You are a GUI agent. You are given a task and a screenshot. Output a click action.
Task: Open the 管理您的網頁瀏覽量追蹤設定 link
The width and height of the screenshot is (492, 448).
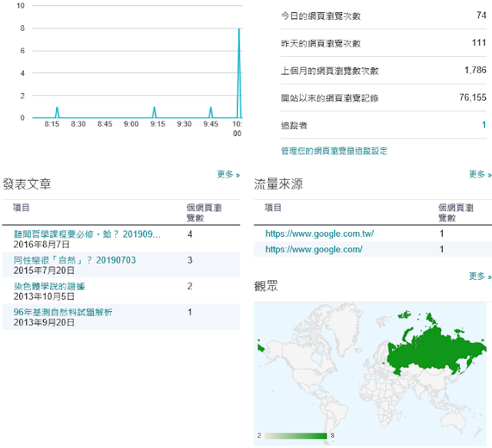[x=334, y=151]
